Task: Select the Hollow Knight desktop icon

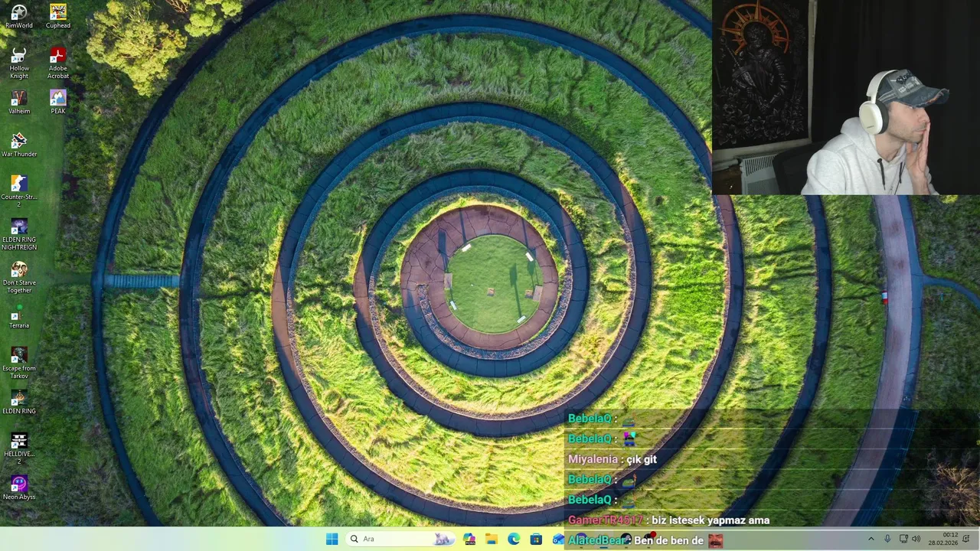Action: tap(19, 63)
